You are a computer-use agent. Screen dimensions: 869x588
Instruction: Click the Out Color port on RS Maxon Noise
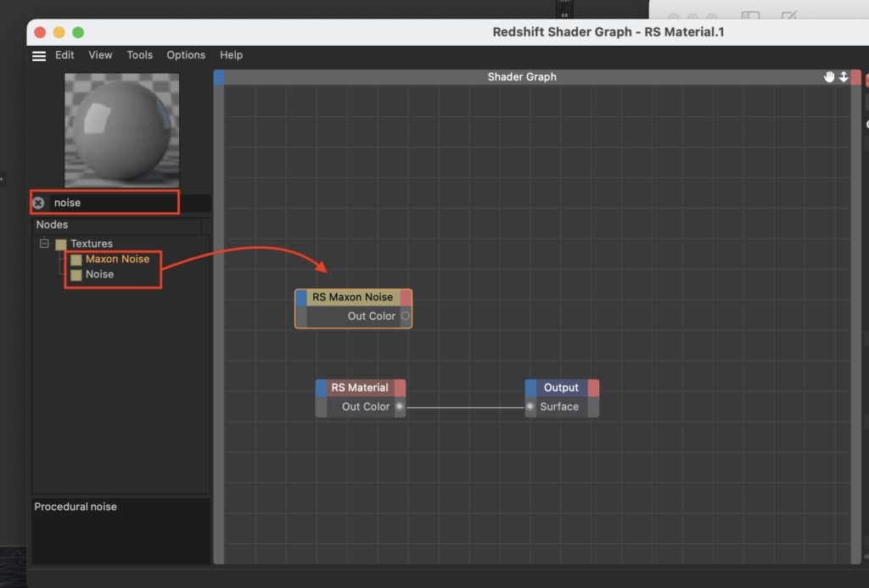click(405, 316)
